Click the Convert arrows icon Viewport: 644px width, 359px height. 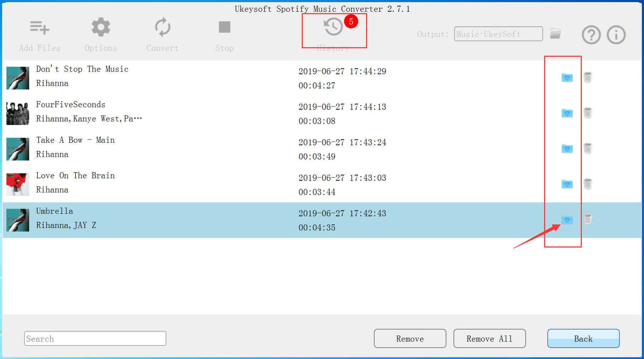point(162,27)
